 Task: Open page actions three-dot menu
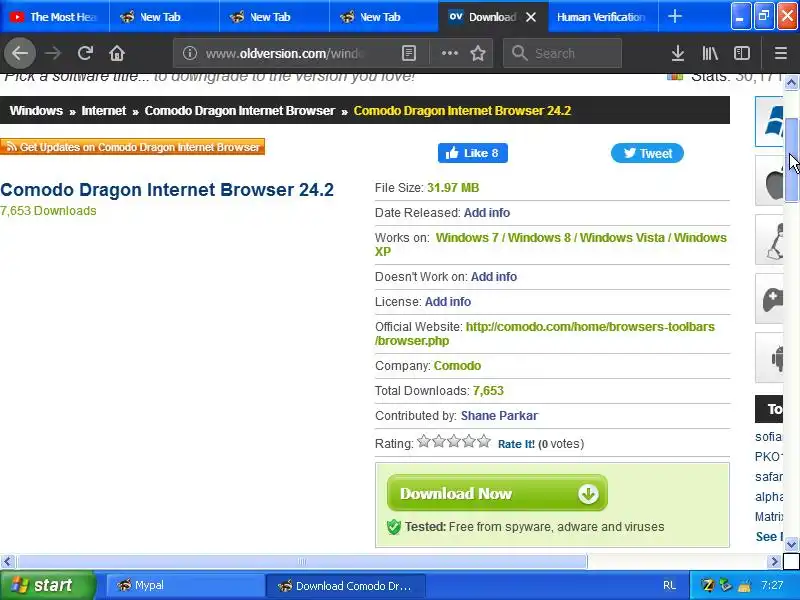pyautogui.click(x=449, y=53)
